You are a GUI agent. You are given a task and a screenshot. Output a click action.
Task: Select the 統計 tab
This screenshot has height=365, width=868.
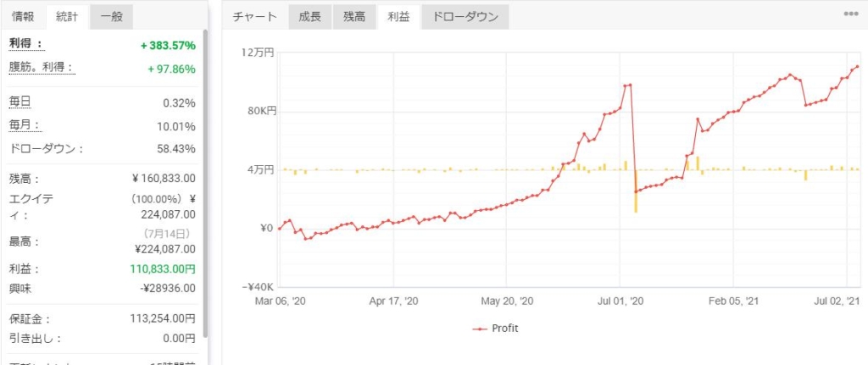(67, 17)
